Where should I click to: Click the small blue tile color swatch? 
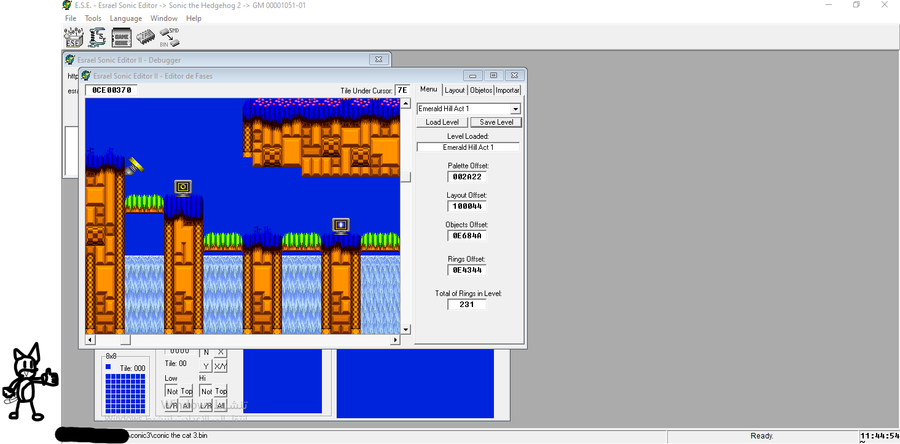click(108, 367)
